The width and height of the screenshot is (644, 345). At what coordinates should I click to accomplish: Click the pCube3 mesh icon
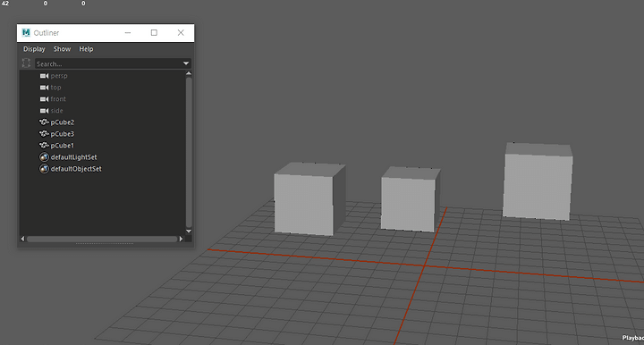pos(44,134)
